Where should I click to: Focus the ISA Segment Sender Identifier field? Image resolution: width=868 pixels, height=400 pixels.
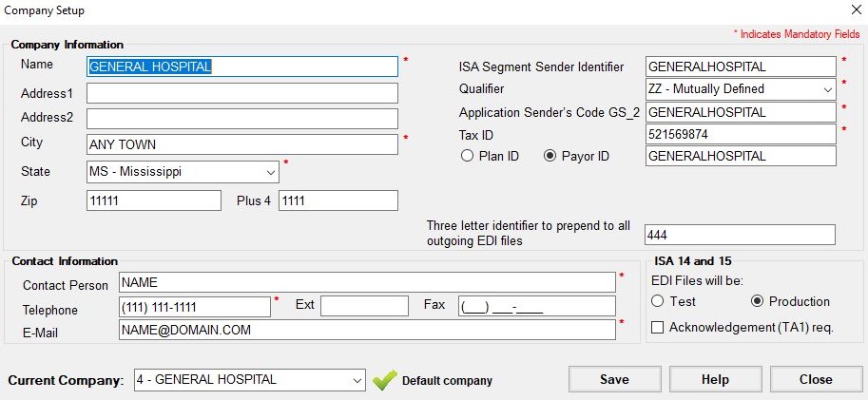(x=741, y=67)
